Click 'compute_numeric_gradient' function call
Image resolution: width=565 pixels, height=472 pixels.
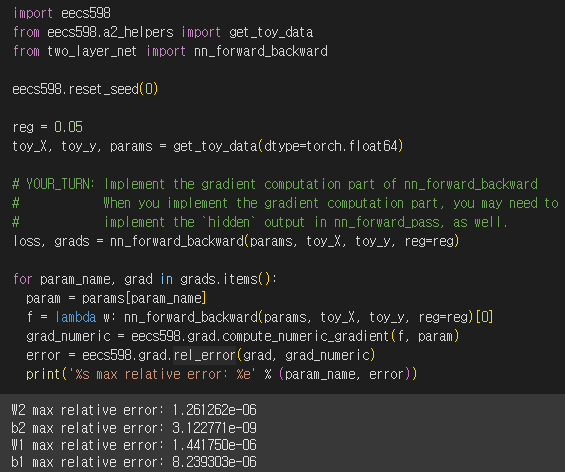306,336
